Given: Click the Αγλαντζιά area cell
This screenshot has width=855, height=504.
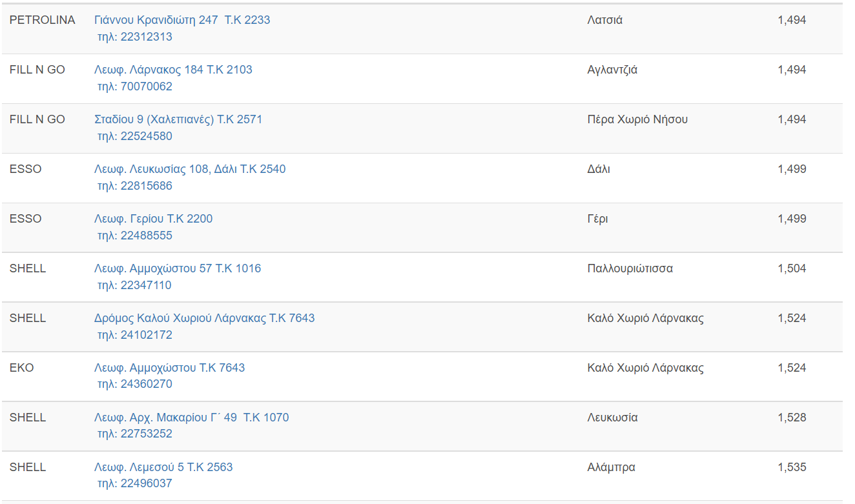Looking at the screenshot, I should coord(612,70).
